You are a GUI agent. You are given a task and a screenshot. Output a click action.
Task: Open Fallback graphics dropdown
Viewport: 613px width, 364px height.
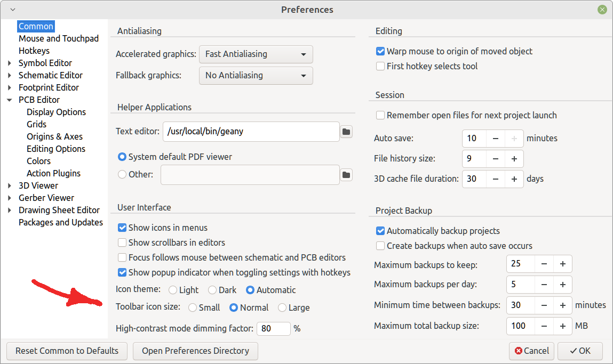pos(256,76)
